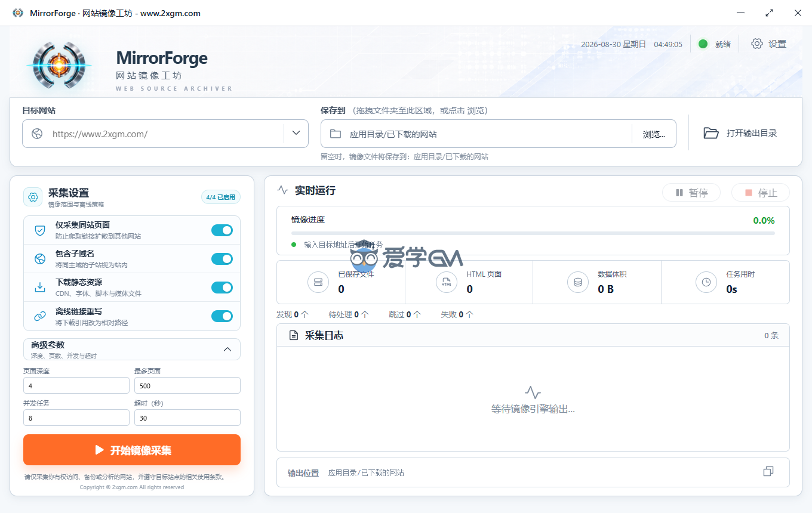Open settings via the gear icon
812x513 pixels.
pyautogui.click(x=757, y=44)
